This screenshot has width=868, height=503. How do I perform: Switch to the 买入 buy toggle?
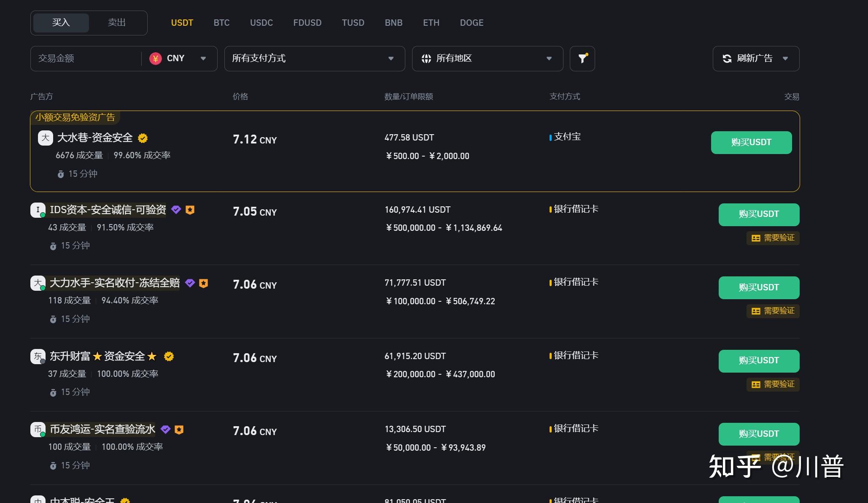(x=61, y=23)
